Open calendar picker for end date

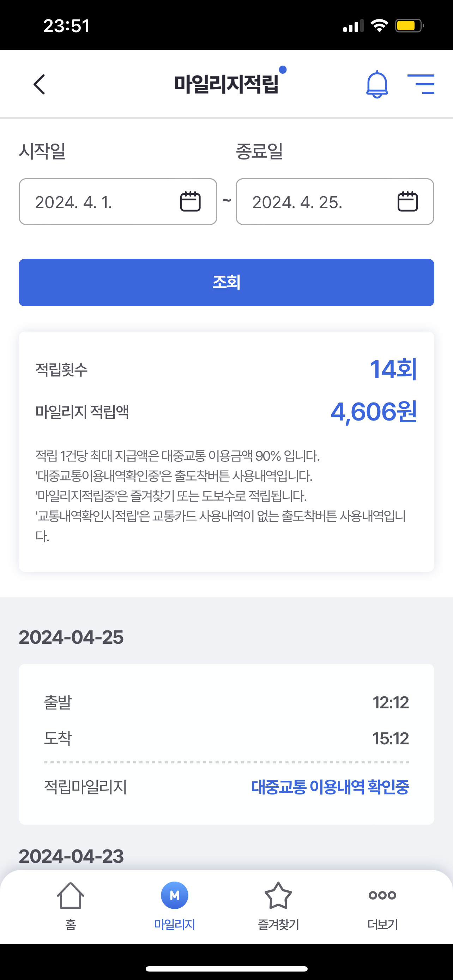pos(407,202)
